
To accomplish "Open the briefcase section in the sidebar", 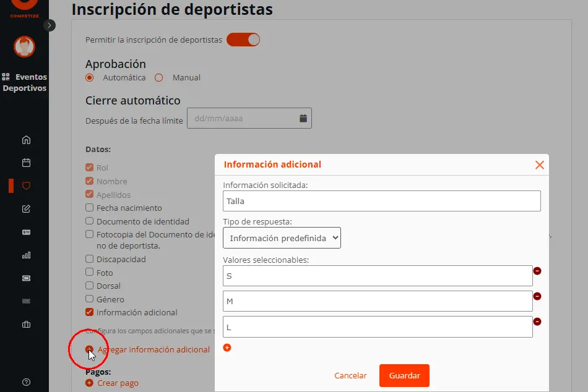I will tap(25, 323).
